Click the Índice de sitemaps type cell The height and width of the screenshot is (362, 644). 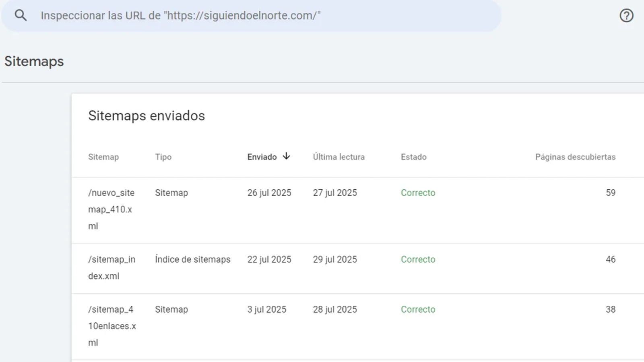click(192, 260)
